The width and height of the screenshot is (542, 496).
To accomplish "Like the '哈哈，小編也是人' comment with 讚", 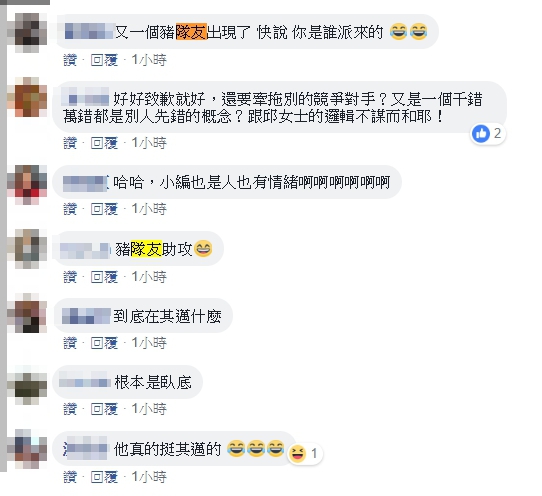I will [x=70, y=209].
